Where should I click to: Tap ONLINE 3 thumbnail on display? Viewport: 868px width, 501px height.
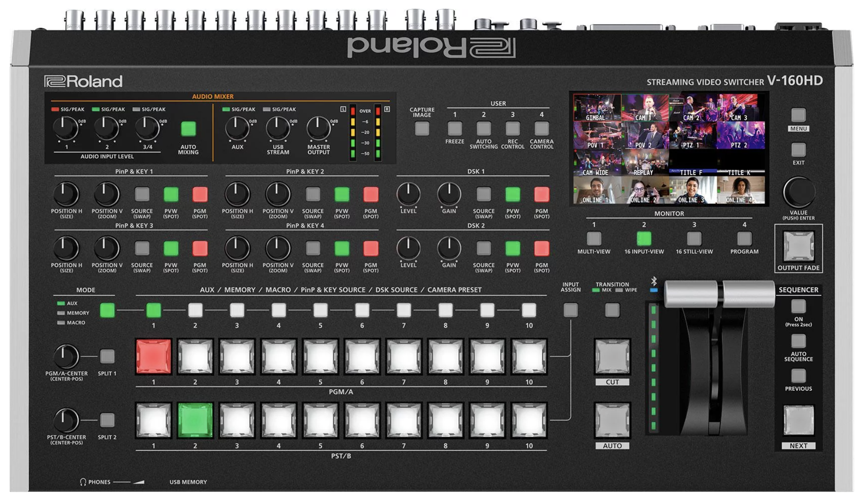click(693, 190)
